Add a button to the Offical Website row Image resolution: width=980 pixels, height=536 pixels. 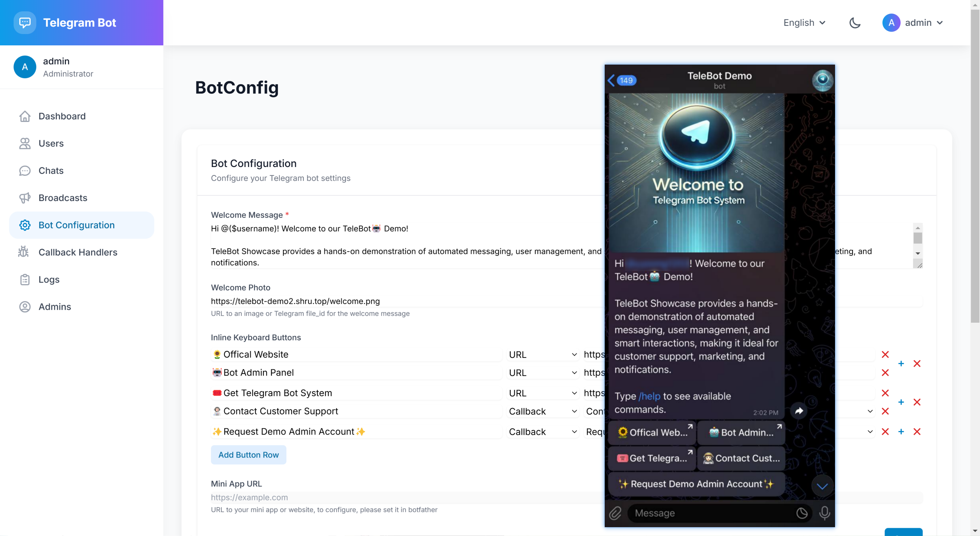pyautogui.click(x=901, y=363)
